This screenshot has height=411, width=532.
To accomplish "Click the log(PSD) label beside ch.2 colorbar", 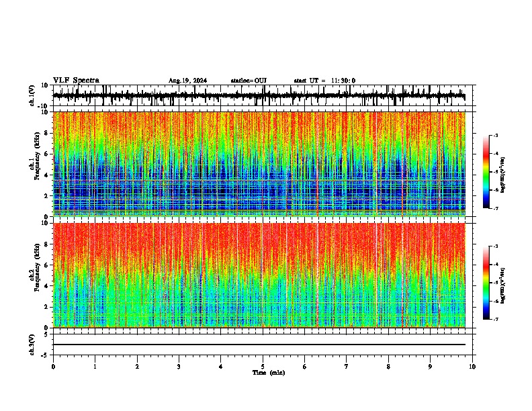I will coord(502,285).
